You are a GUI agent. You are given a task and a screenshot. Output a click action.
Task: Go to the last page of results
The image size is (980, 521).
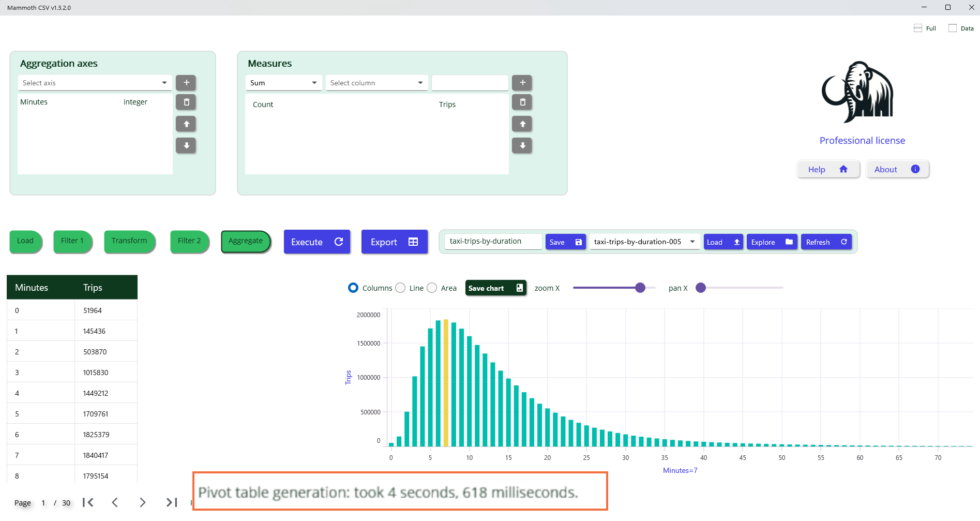pyautogui.click(x=171, y=502)
